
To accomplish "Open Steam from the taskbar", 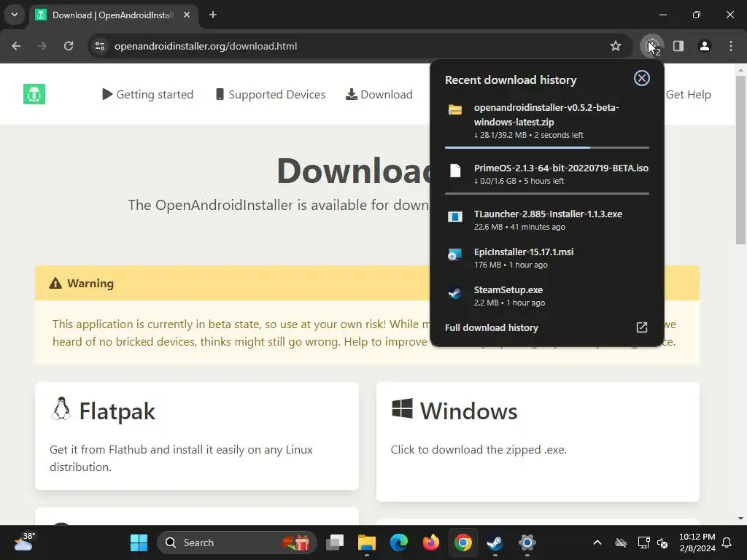I will [495, 542].
